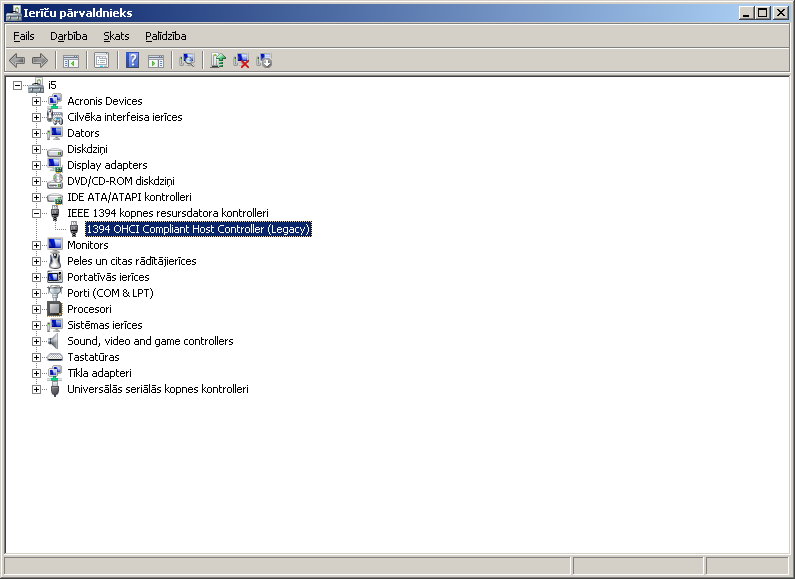Viewport: 795px width, 579px height.
Task: Click the Tīkla adapteri network icon
Action: click(55, 373)
